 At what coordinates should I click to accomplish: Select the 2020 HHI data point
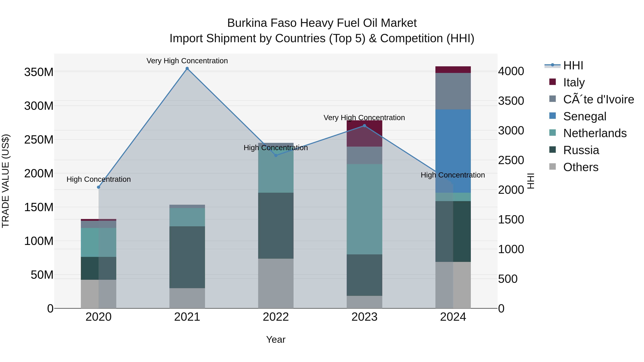(x=99, y=187)
